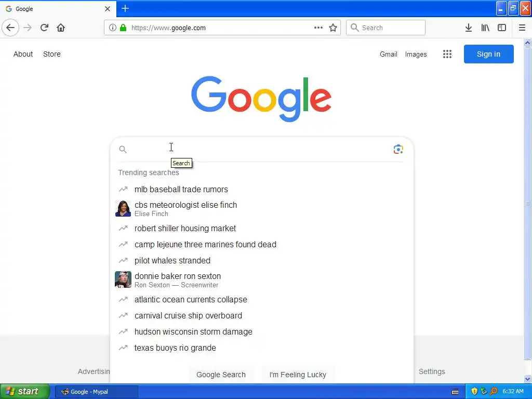Open the Google apps grid icon
This screenshot has height=399, width=532.
447,54
